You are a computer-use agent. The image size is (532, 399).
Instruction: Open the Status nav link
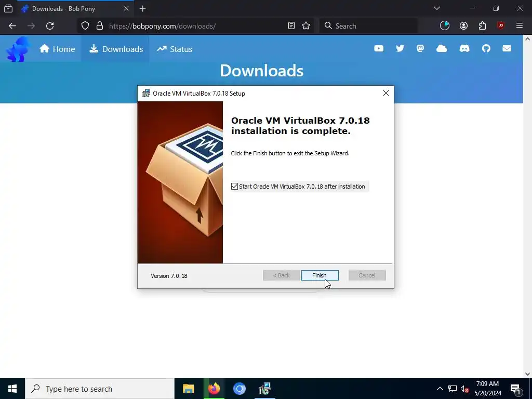(175, 49)
